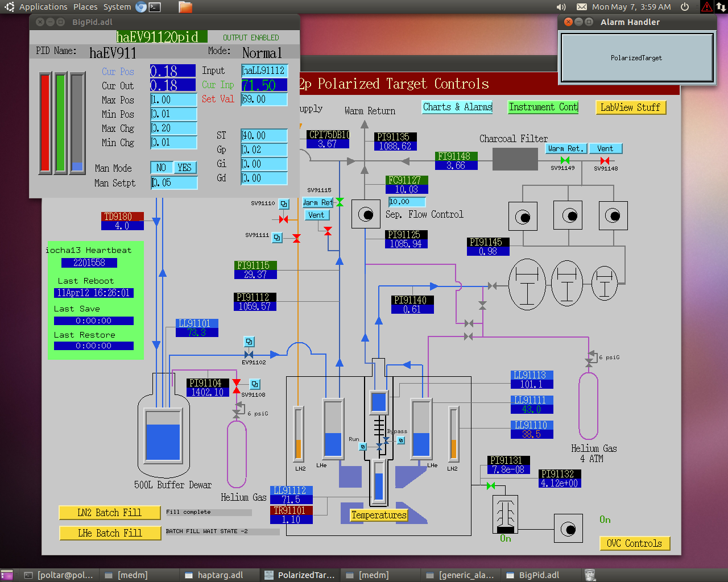Open terminal launcher in top panel
The image size is (728, 582).
point(155,7)
